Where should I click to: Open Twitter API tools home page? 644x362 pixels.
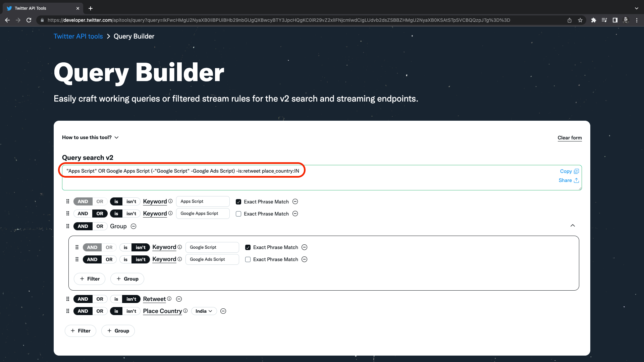[78, 36]
